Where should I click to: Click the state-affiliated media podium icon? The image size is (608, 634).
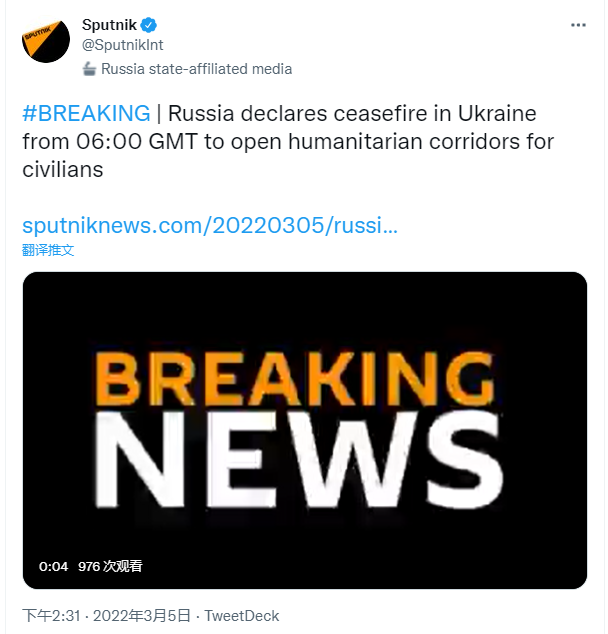[89, 69]
